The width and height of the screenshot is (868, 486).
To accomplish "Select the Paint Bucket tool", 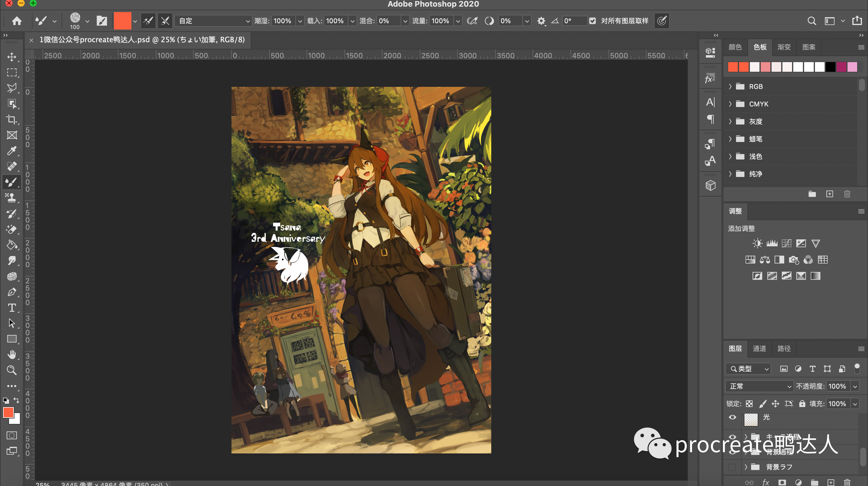I will (12, 245).
